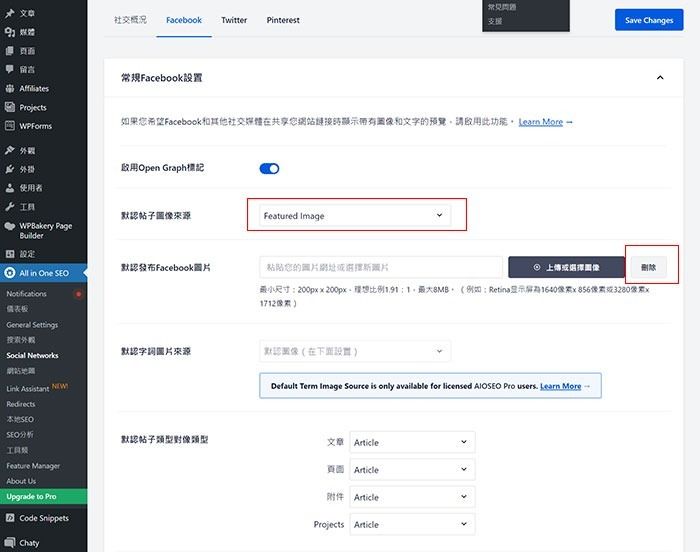Open the 外觀 (Appearance) brush icon
The image size is (700, 552).
pos(10,151)
